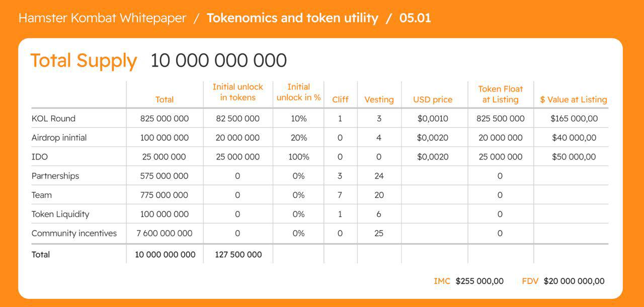Select the USD price column header
This screenshot has width=644, height=307.
click(x=433, y=99)
